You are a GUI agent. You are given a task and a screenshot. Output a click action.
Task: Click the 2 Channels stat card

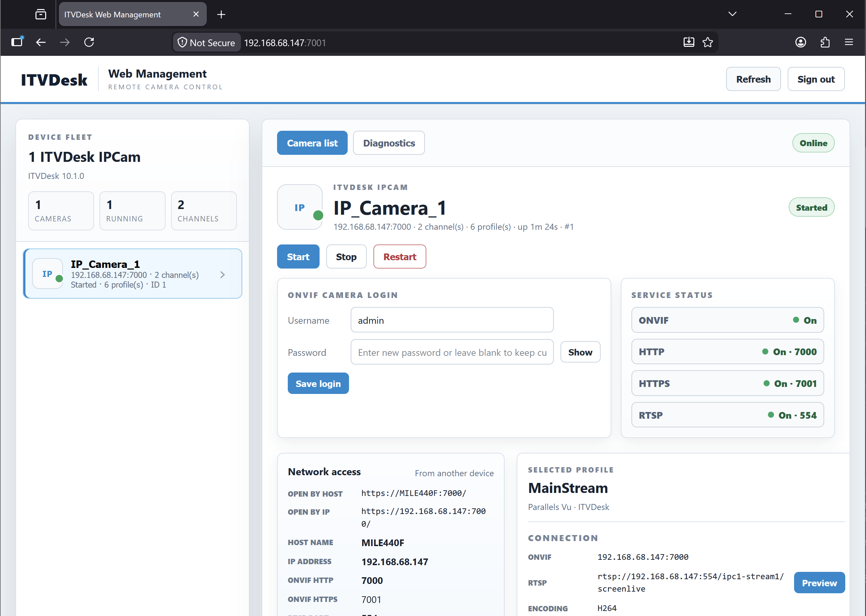point(204,211)
